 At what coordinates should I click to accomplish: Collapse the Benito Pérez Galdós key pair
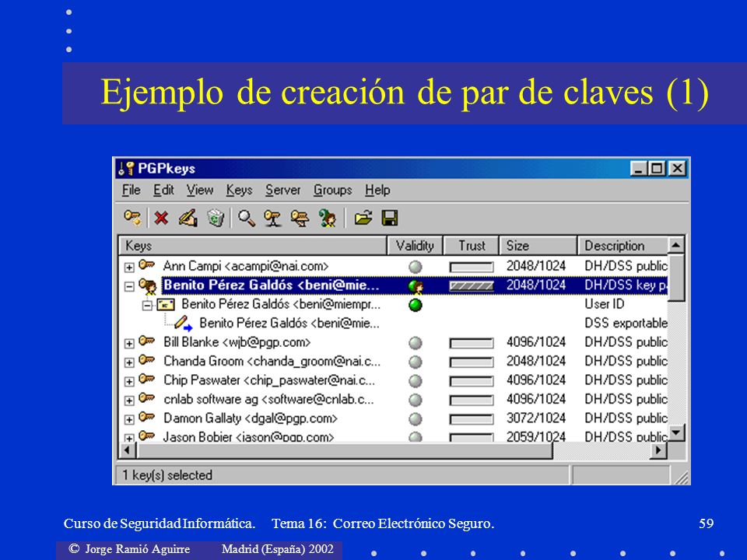click(x=129, y=286)
